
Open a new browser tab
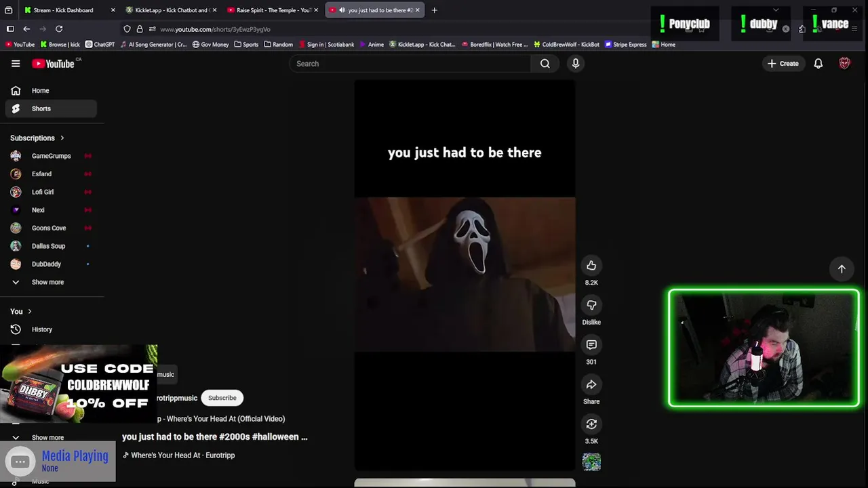click(x=435, y=10)
